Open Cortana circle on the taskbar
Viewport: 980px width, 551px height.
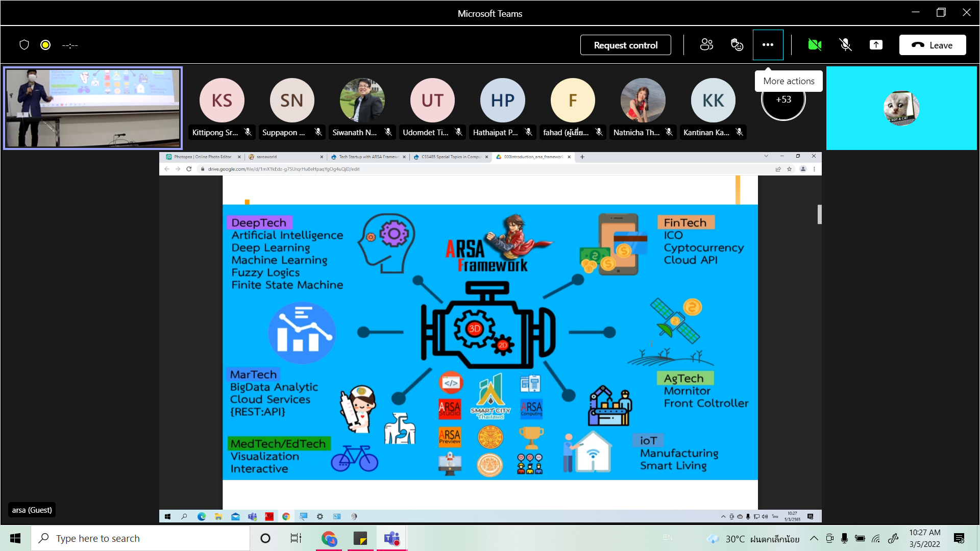[265, 538]
